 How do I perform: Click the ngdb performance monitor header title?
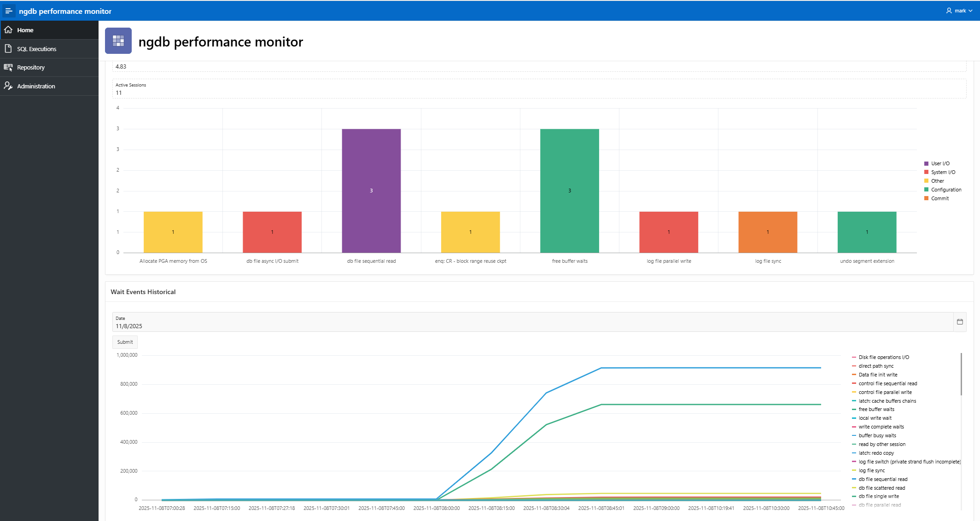pos(65,11)
